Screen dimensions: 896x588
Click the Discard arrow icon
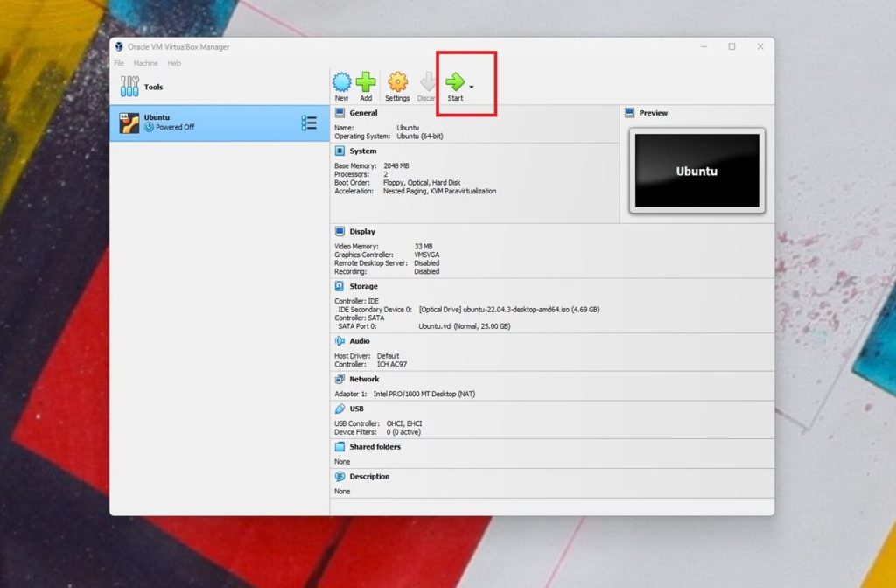(x=427, y=81)
